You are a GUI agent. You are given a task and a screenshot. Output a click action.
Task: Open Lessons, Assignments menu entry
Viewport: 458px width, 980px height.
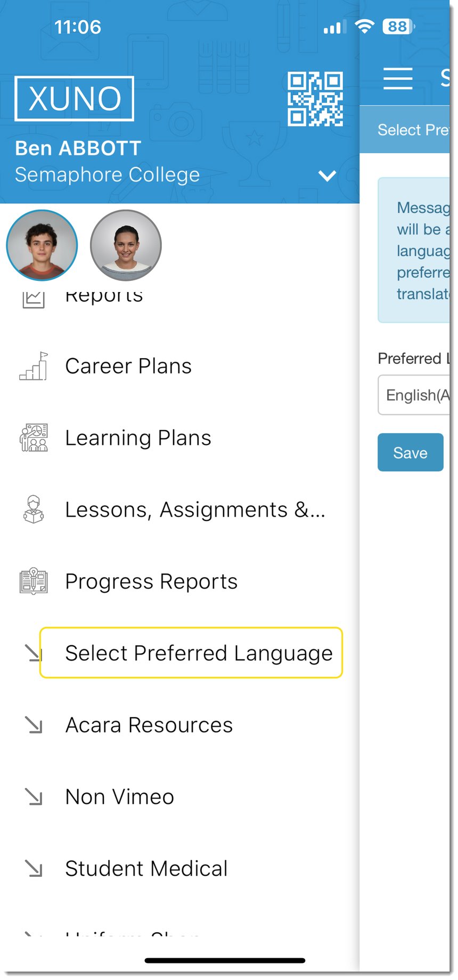[x=195, y=510]
